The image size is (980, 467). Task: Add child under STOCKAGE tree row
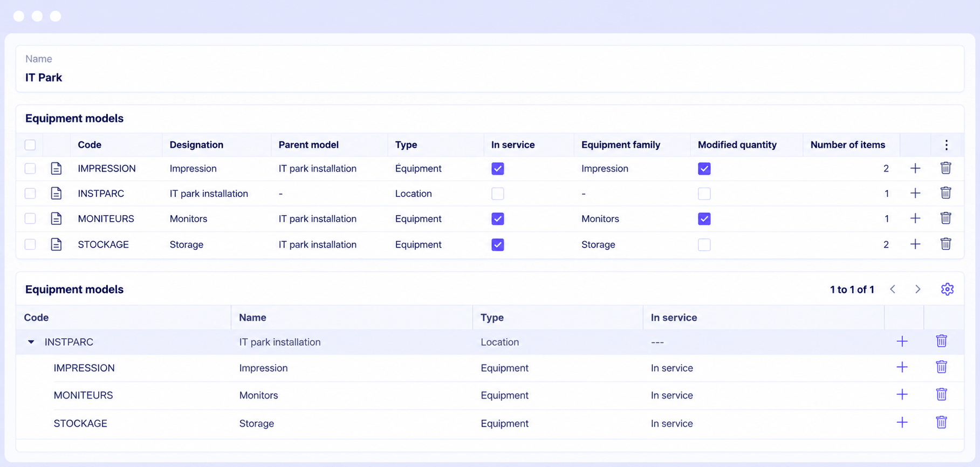click(x=902, y=422)
